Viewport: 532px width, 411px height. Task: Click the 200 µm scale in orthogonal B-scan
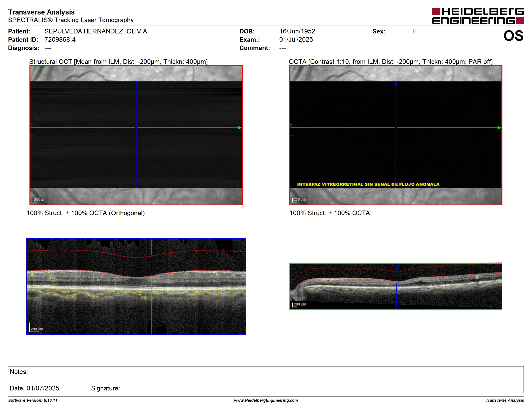click(x=36, y=327)
